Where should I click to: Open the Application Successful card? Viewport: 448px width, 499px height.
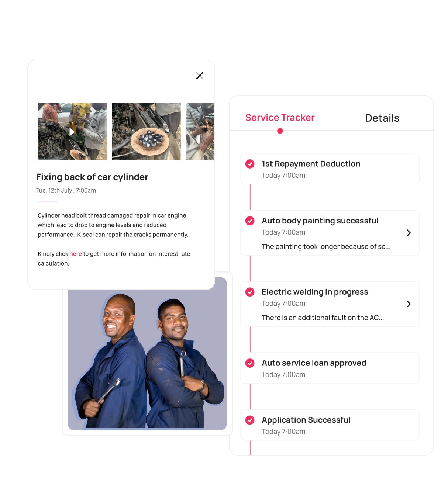point(330,425)
